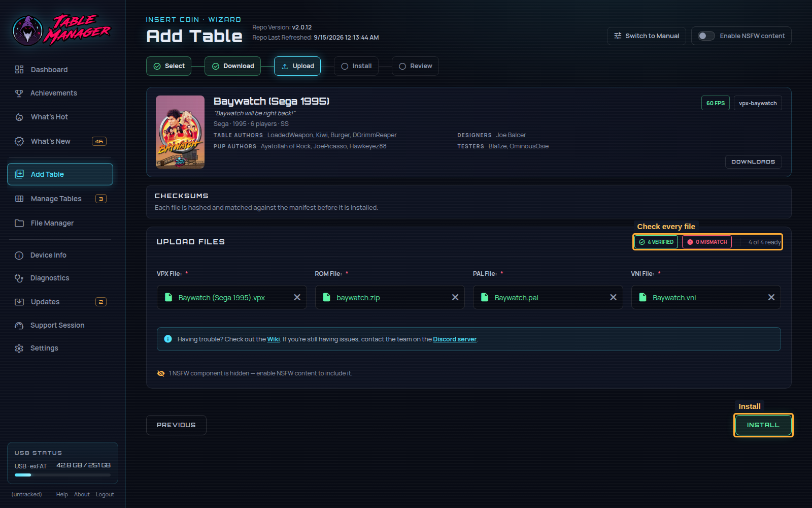Click the 0 Mismatch badge
Viewport: 812px width, 508px height.
pyautogui.click(x=707, y=242)
